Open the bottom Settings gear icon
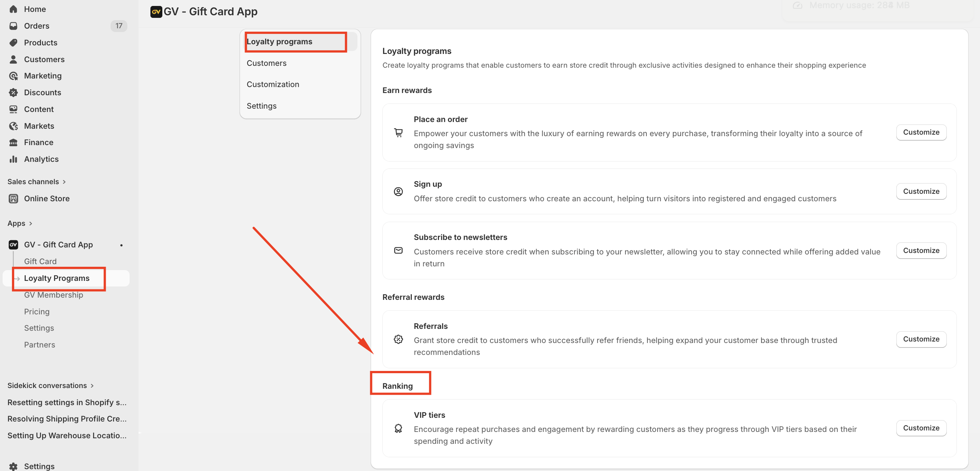 click(x=13, y=466)
